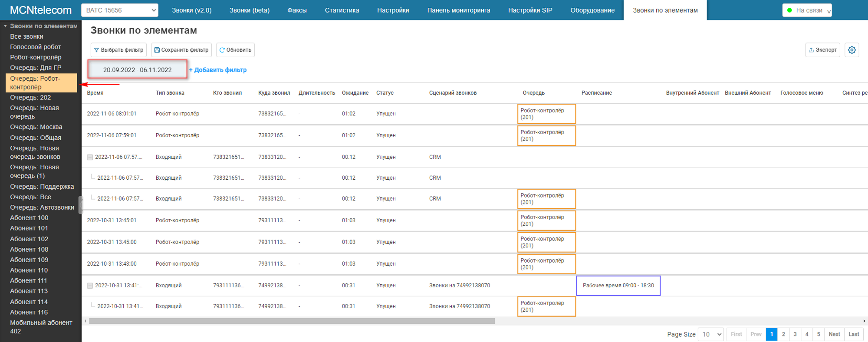Collapse the Звонки по элементам sidebar tree
This screenshot has height=342, width=868.
pos(5,26)
